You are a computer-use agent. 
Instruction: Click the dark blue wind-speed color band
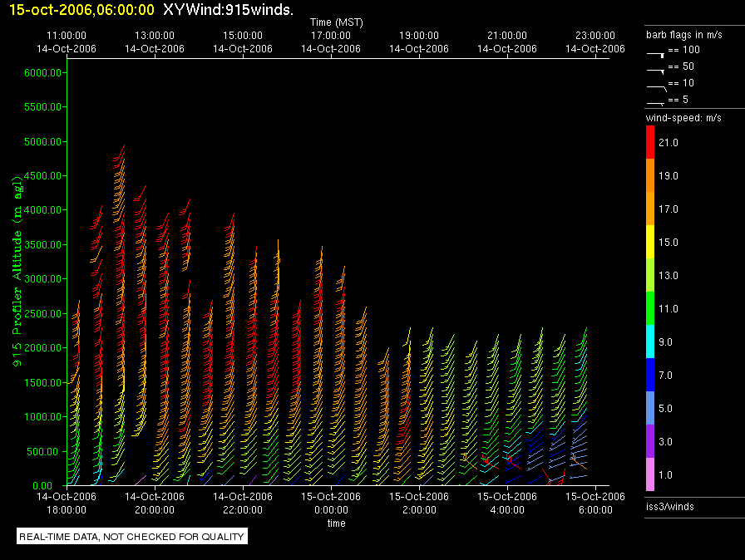point(650,375)
